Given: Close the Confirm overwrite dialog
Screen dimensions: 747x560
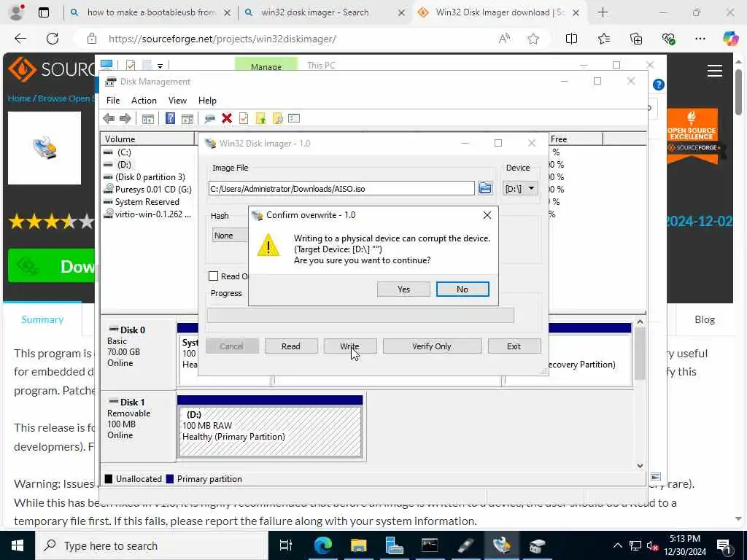Looking at the screenshot, I should coord(487,215).
